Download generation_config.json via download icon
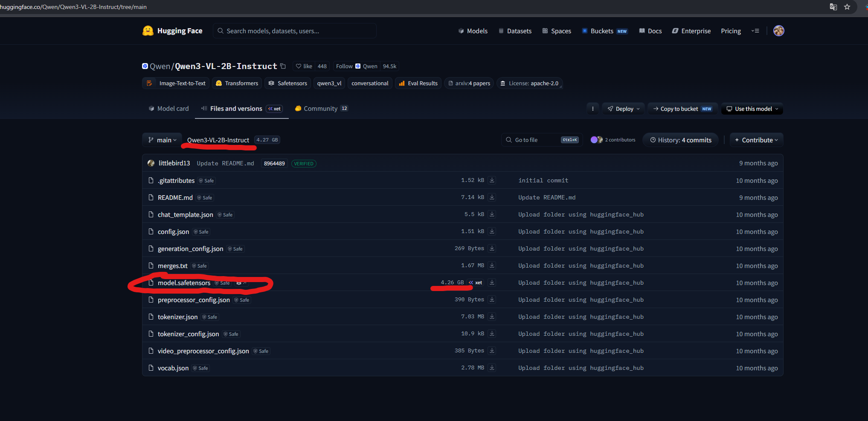This screenshot has height=421, width=868. (492, 248)
